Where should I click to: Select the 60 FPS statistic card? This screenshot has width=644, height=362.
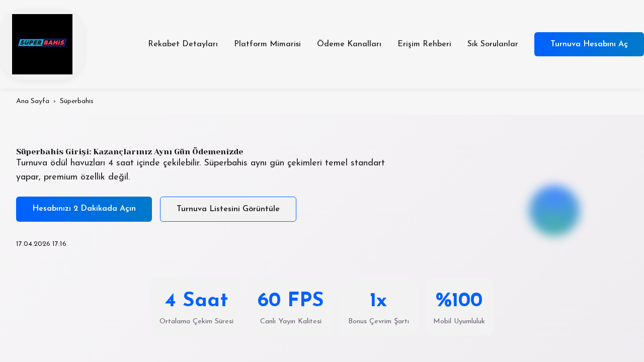[290, 307]
